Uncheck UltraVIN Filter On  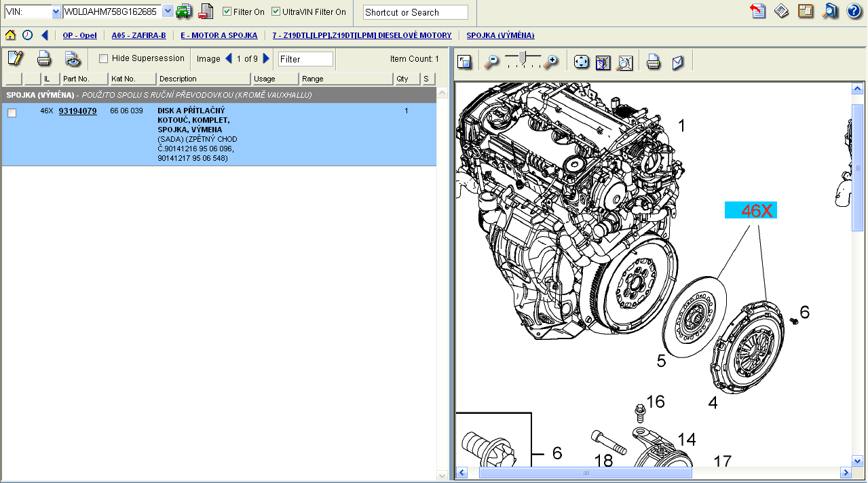pos(276,12)
